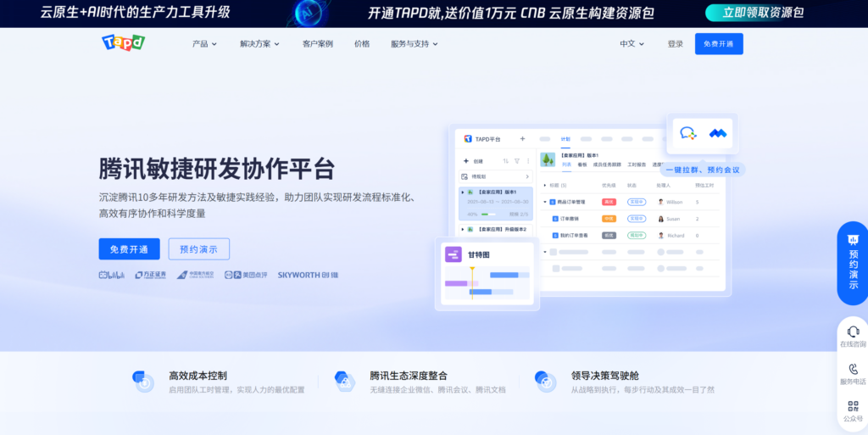Click the red 高优 priority tag
Image resolution: width=868 pixels, height=435 pixels.
point(609,202)
